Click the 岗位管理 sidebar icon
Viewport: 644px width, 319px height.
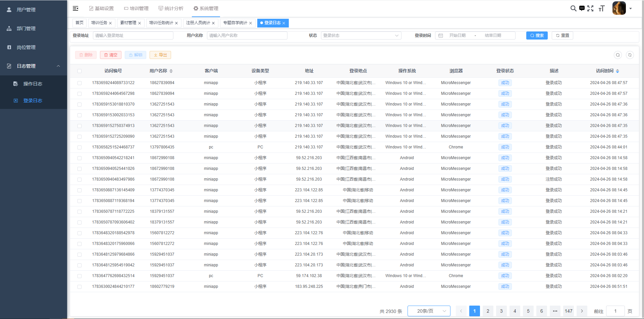(9, 47)
